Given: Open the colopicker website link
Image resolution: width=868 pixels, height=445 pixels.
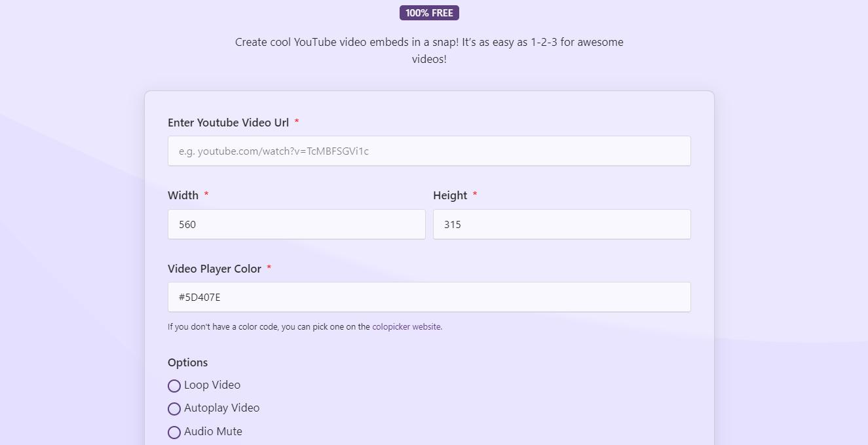Looking at the screenshot, I should coord(406,326).
